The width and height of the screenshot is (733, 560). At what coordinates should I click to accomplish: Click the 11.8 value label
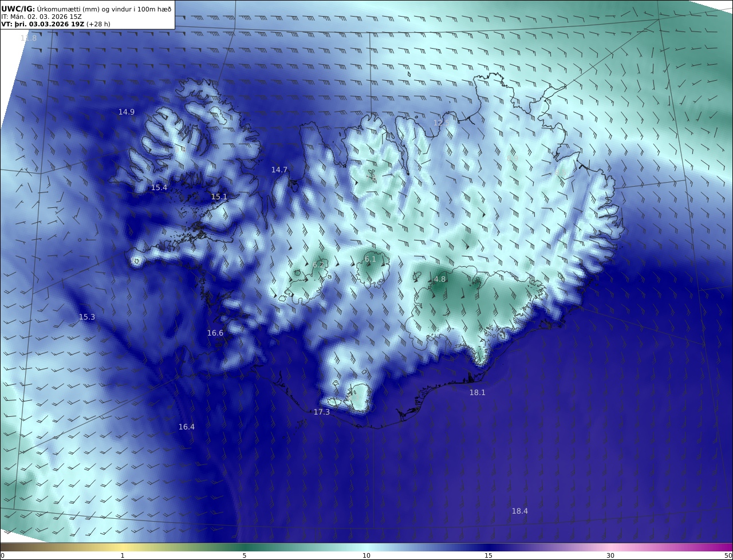(29, 38)
